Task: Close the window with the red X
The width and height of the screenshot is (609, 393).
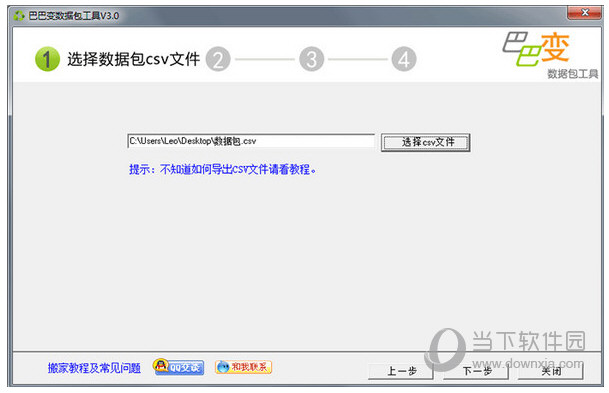Action: 585,13
